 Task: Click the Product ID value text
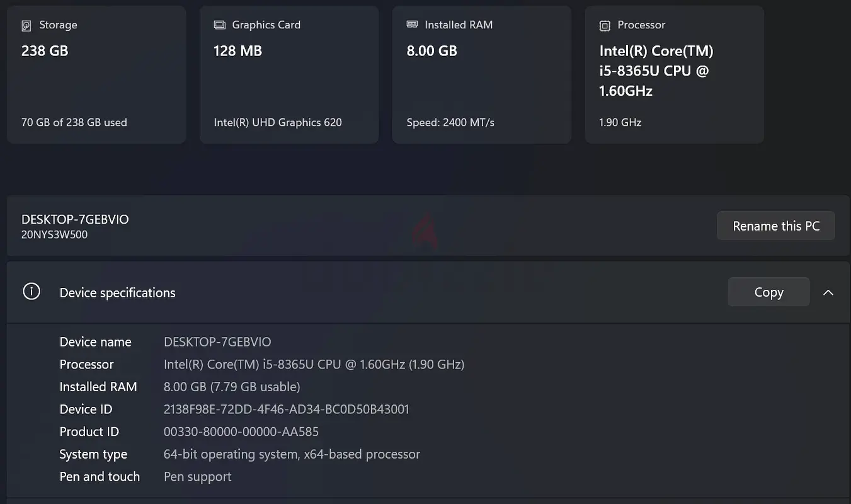click(x=241, y=432)
